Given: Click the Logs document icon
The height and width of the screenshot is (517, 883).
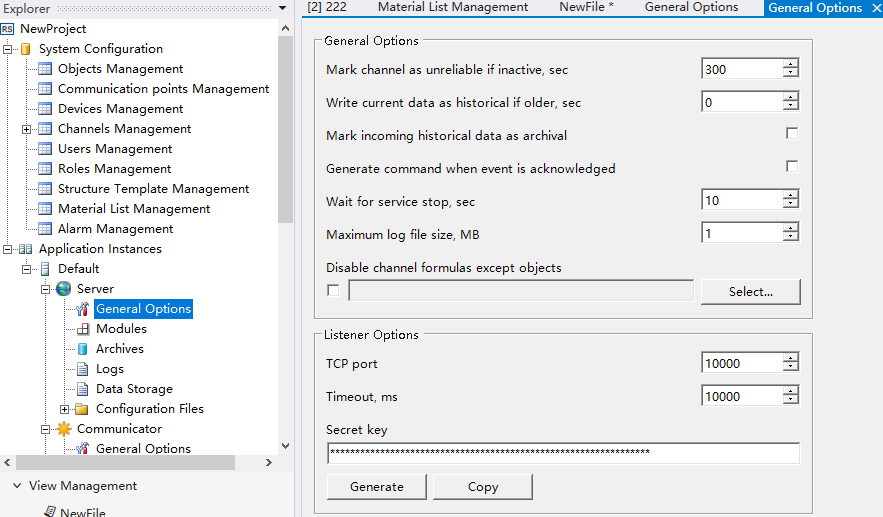Looking at the screenshot, I should (x=83, y=369).
